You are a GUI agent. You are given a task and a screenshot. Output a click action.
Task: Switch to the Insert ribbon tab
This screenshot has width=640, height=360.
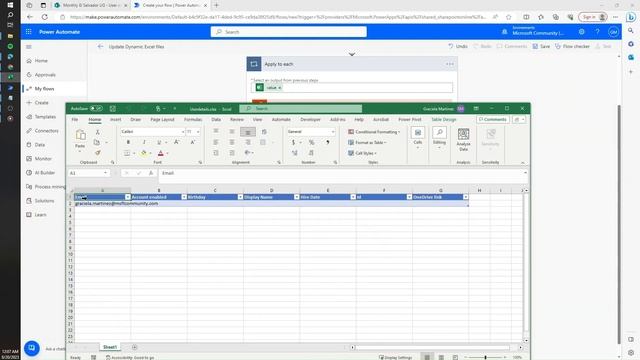coord(116,120)
